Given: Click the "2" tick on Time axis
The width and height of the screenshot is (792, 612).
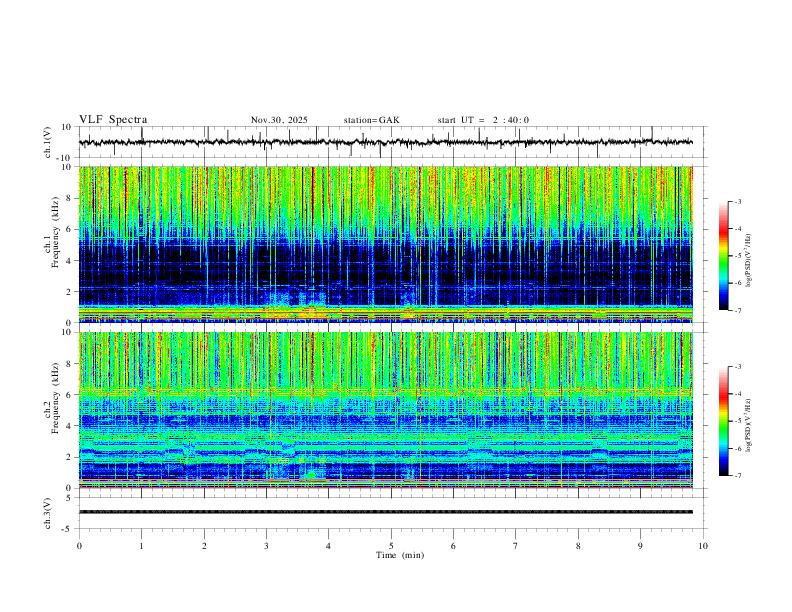Looking at the screenshot, I should (204, 546).
